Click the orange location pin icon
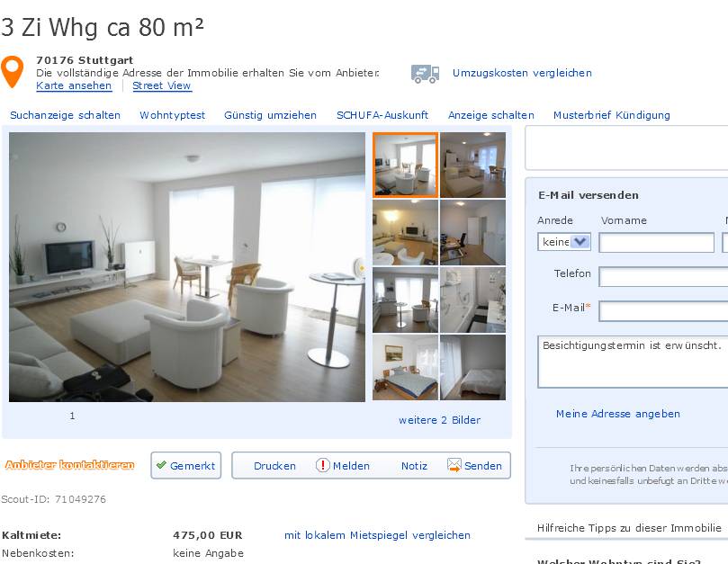This screenshot has width=728, height=564. (12, 71)
